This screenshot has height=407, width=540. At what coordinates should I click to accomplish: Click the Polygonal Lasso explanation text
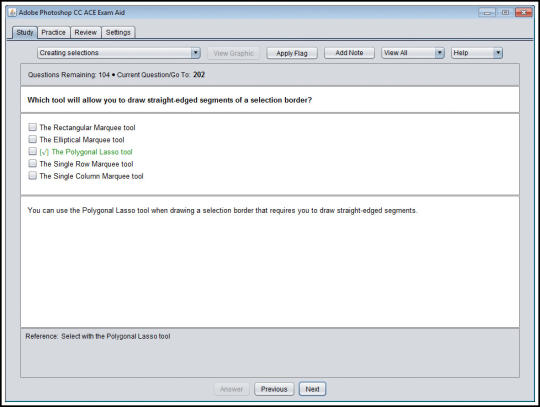[222, 210]
